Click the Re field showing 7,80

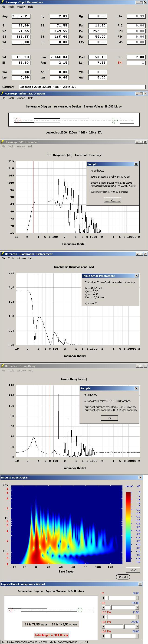(136, 57)
